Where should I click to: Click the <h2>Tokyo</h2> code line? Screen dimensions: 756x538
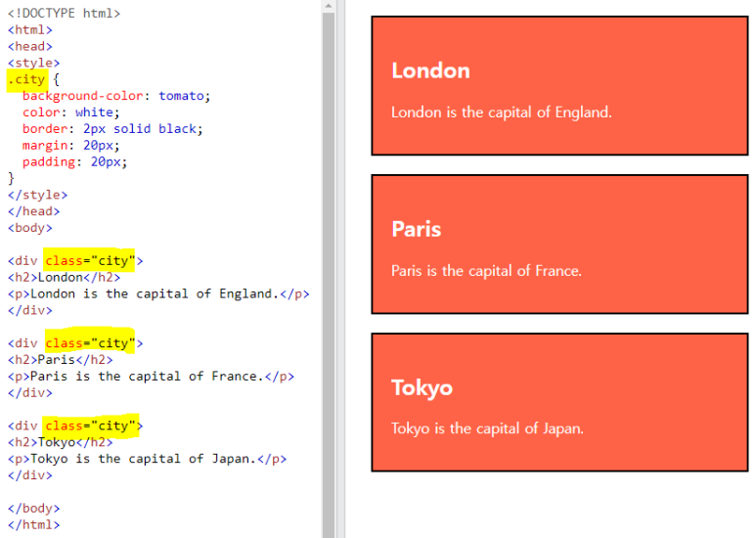60,442
